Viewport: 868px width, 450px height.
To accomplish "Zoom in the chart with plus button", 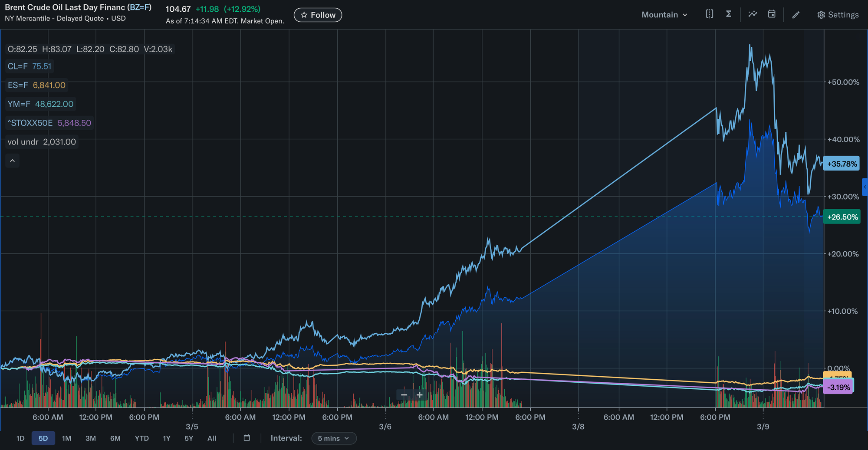I will [420, 395].
